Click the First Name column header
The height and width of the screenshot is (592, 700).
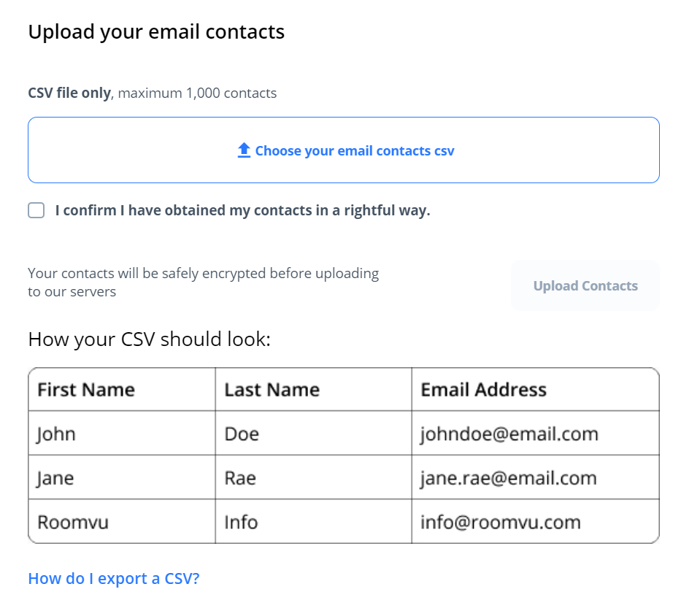click(86, 390)
